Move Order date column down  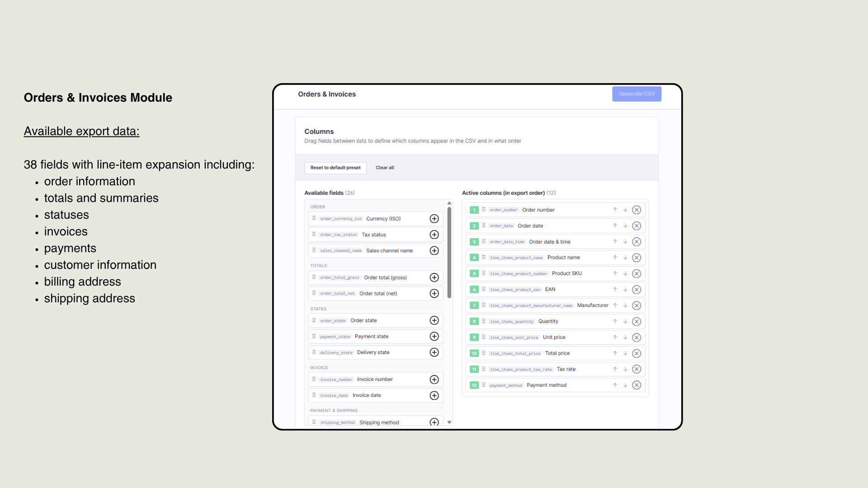click(x=625, y=225)
